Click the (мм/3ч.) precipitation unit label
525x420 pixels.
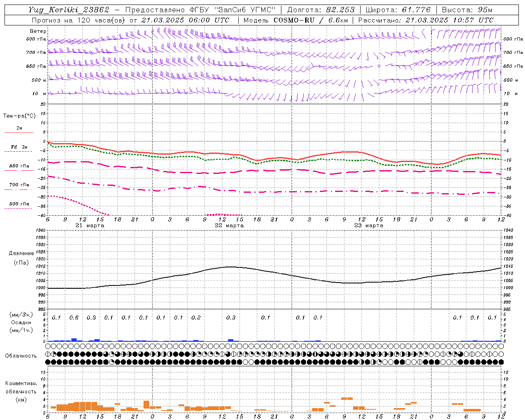(x=21, y=315)
